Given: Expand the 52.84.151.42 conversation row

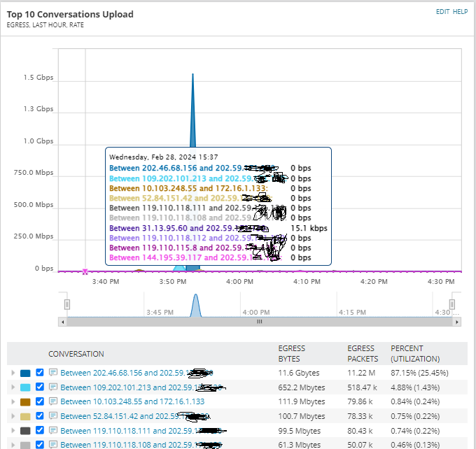Looking at the screenshot, I should tap(13, 416).
